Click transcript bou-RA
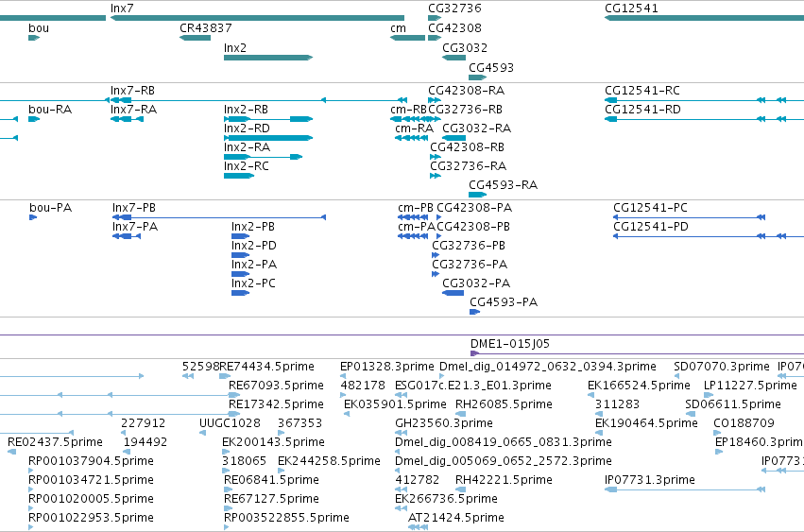The width and height of the screenshot is (804, 532). (x=50, y=110)
